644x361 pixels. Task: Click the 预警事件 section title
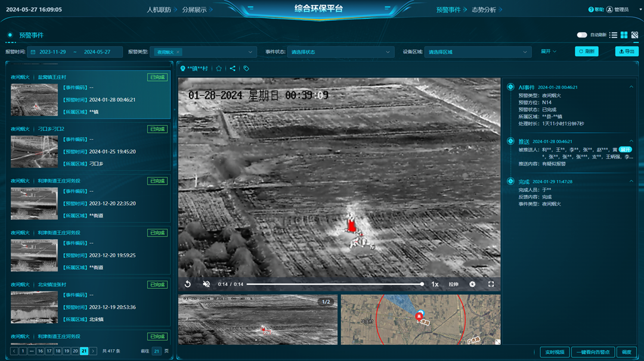tap(31, 35)
